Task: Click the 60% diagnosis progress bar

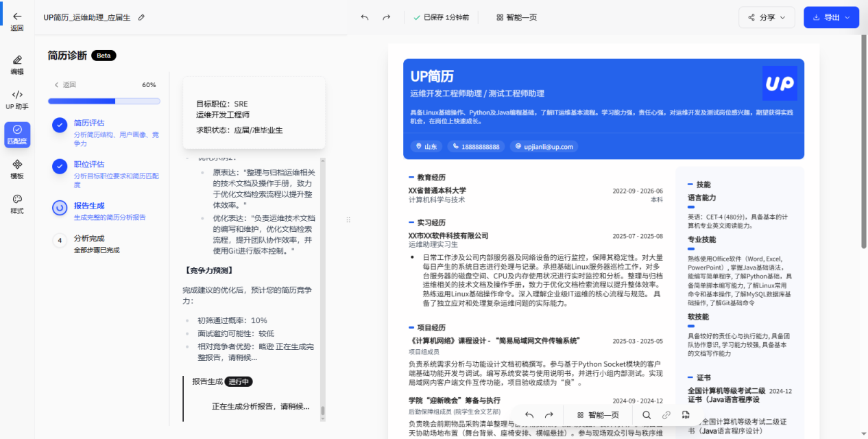Action: click(104, 101)
